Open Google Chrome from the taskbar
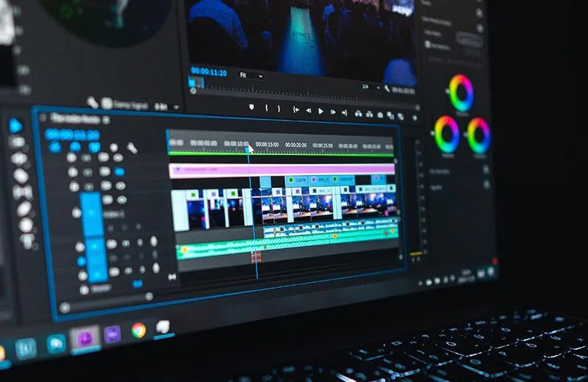 tap(139, 331)
